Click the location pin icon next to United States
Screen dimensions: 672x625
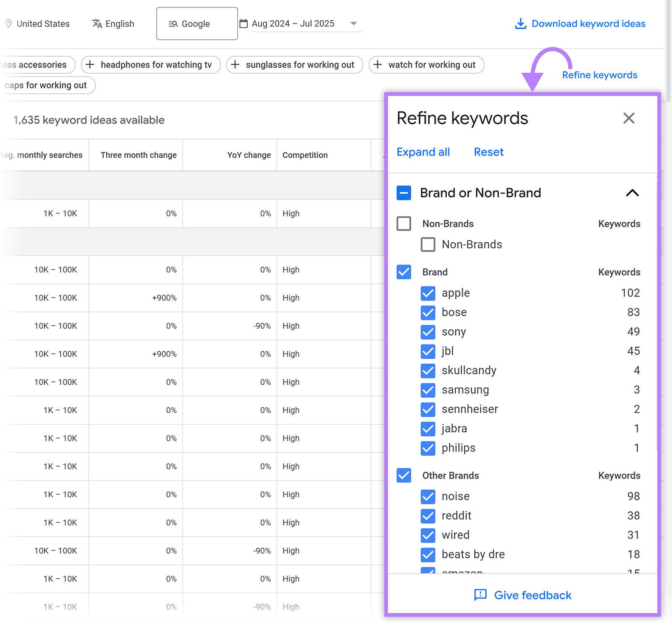coord(8,24)
